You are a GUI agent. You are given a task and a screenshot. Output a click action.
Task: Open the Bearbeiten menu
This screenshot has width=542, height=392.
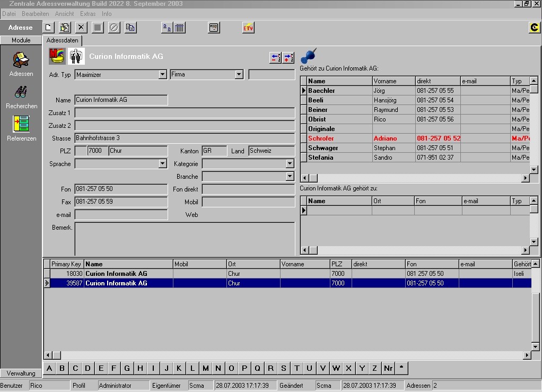click(35, 14)
